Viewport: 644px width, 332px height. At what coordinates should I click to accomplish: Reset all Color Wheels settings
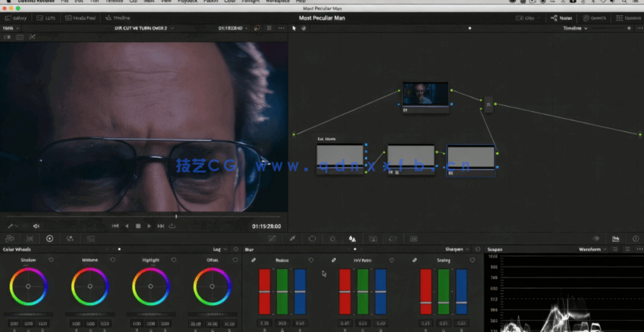coord(235,249)
